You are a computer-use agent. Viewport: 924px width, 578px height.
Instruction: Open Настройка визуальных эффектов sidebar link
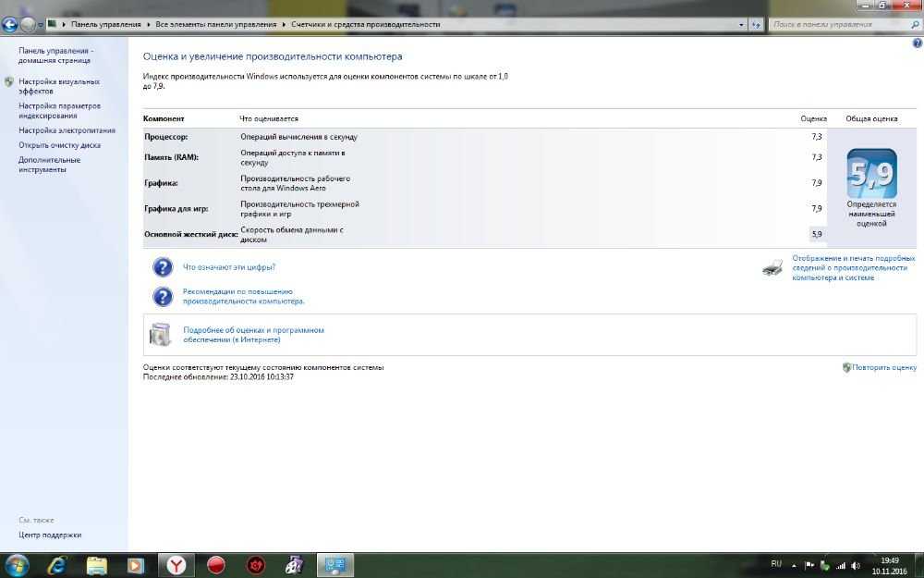[59, 86]
